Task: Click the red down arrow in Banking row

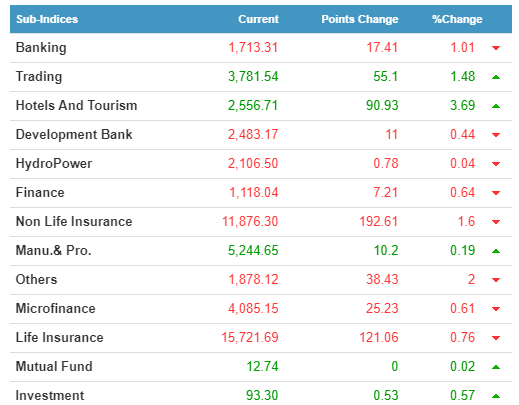Action: pyautogui.click(x=496, y=48)
